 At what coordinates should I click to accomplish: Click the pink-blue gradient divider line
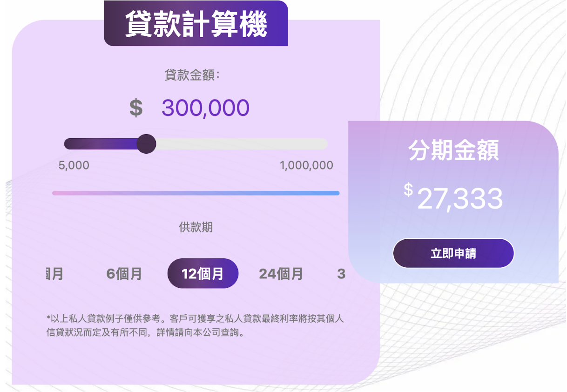click(x=196, y=193)
